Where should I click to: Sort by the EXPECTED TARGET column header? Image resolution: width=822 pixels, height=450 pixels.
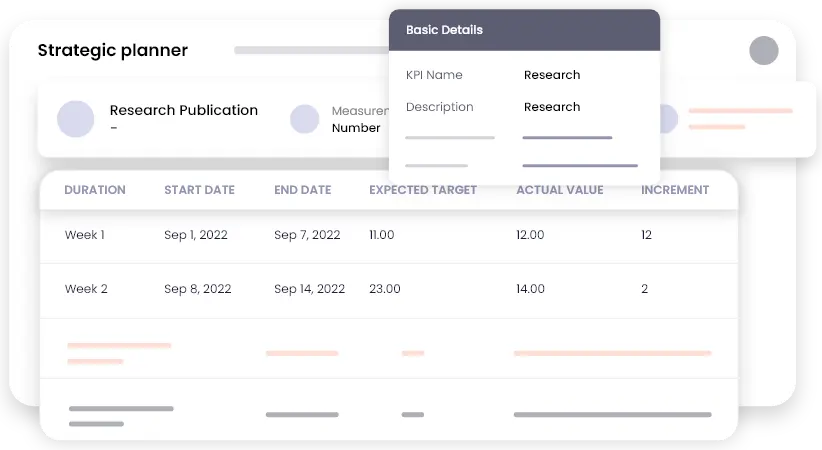click(x=423, y=190)
